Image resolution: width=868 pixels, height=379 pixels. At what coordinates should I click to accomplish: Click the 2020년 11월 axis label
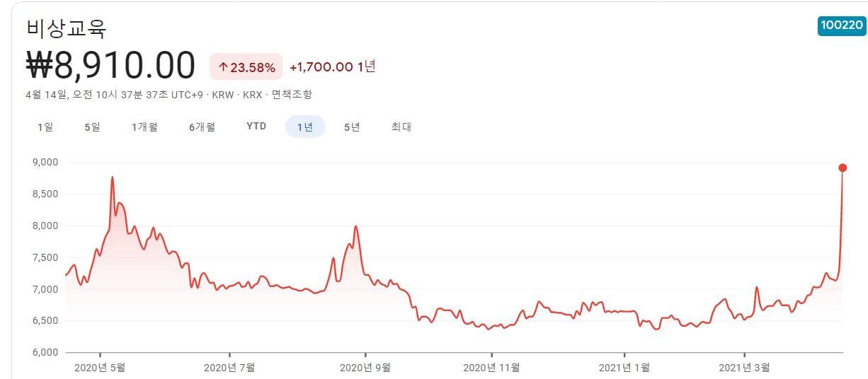point(491,368)
